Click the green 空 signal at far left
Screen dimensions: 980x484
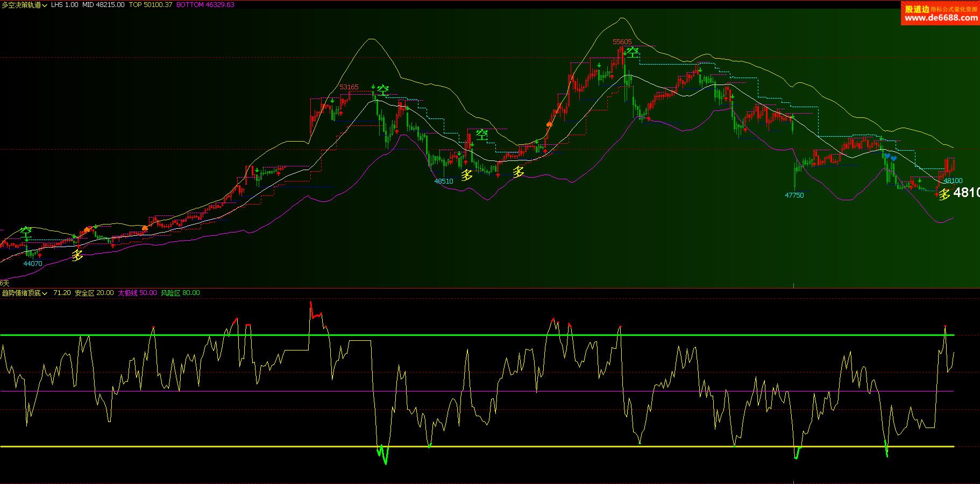click(26, 233)
